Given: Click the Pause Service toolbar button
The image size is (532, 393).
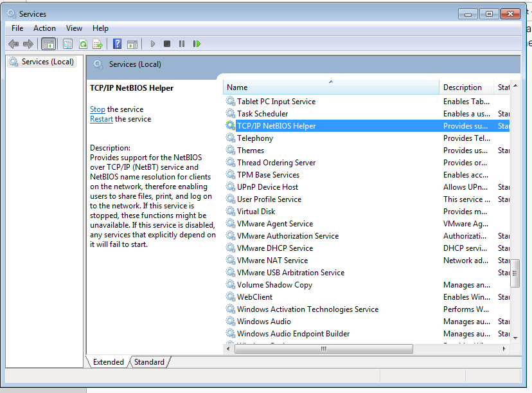Looking at the screenshot, I should tap(182, 44).
